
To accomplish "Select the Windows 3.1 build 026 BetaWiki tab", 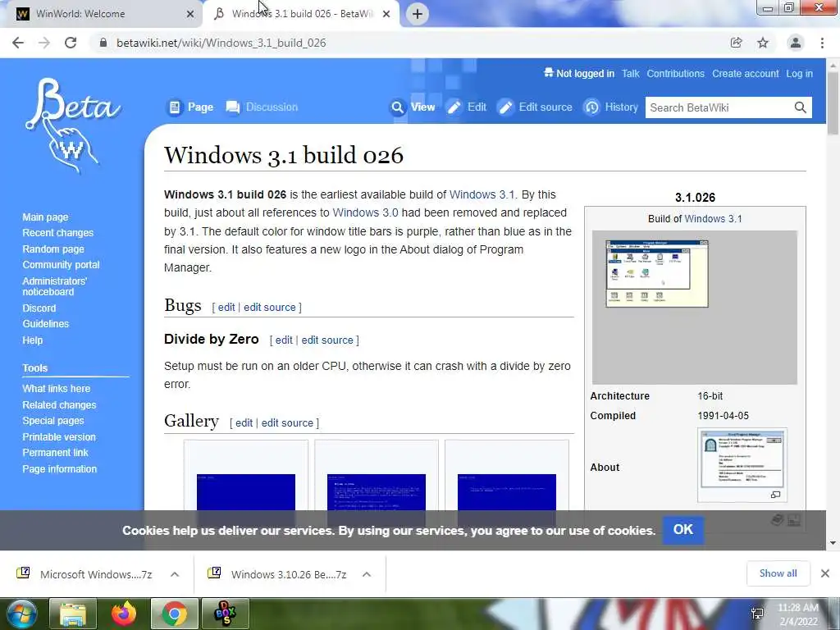I will point(302,14).
